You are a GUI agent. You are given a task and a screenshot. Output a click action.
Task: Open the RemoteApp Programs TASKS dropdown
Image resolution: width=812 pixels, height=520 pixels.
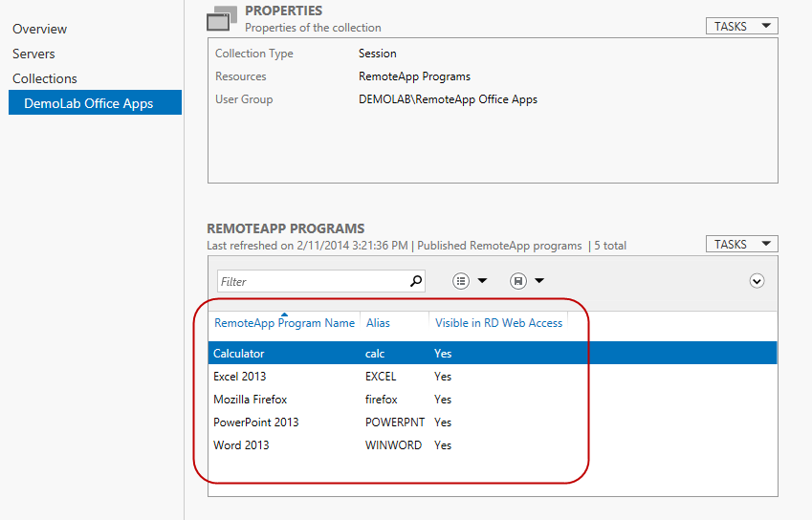741,245
